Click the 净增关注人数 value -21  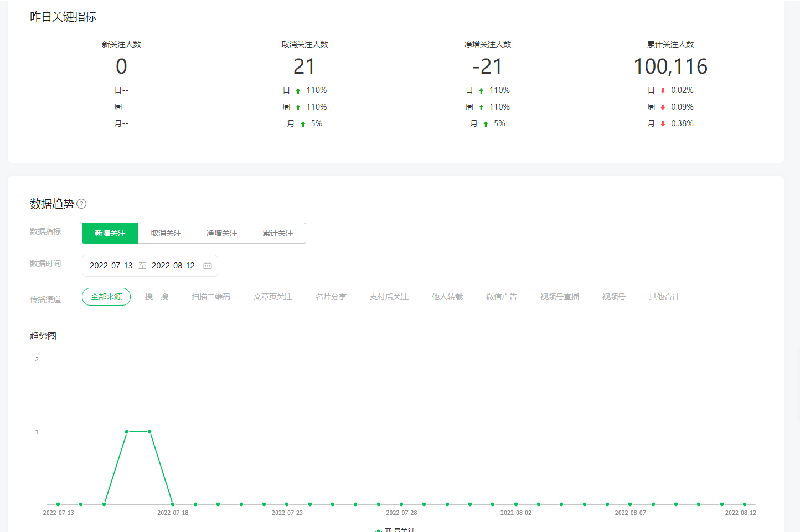pos(488,66)
